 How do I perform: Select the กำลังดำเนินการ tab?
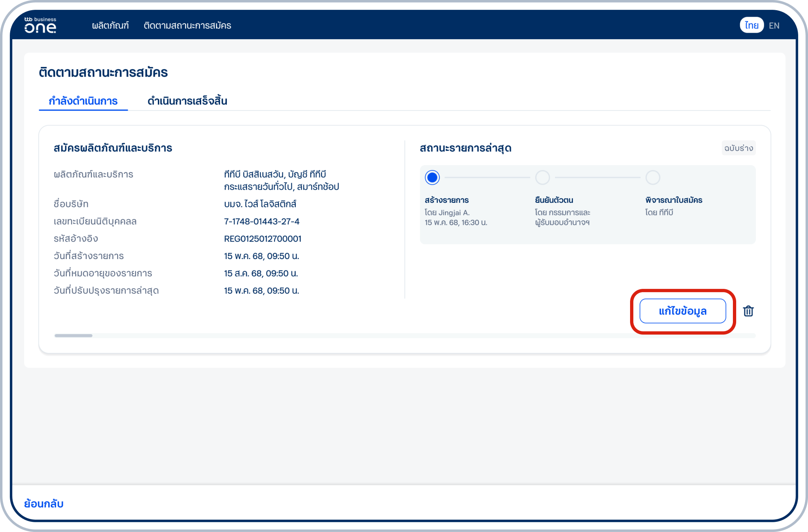click(83, 101)
